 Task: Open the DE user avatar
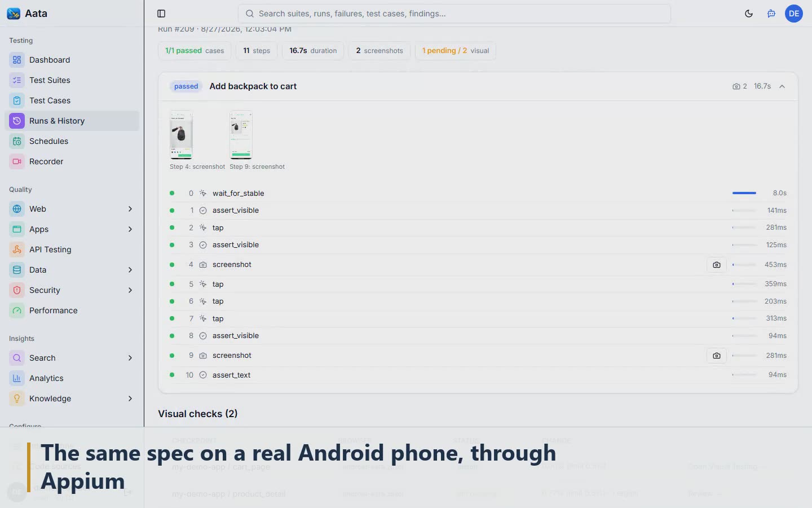pos(794,14)
